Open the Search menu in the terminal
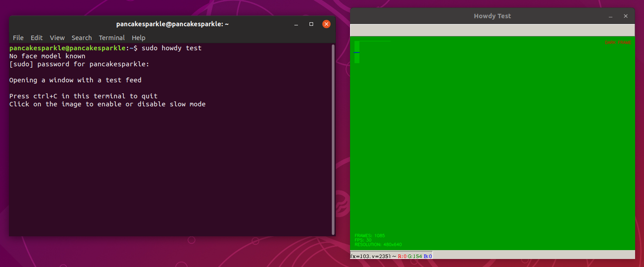This screenshot has width=644, height=267. pos(82,38)
